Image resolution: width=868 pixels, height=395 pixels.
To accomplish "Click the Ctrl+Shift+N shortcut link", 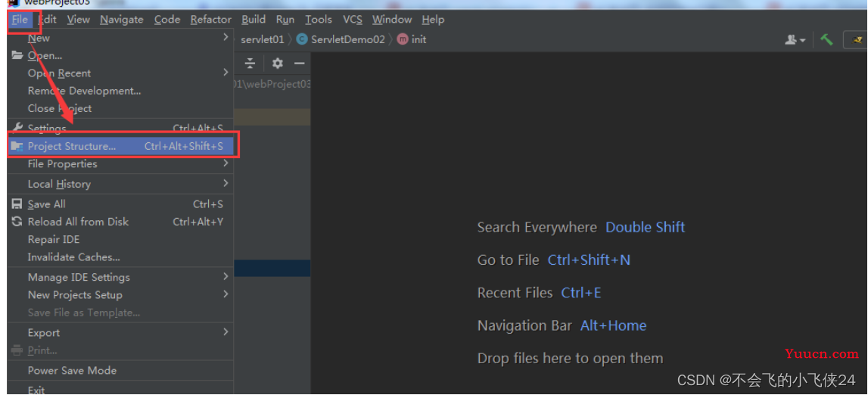I will pyautogui.click(x=589, y=260).
